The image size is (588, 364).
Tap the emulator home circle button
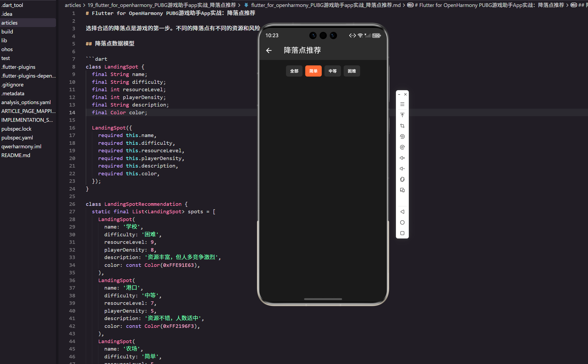tap(402, 222)
